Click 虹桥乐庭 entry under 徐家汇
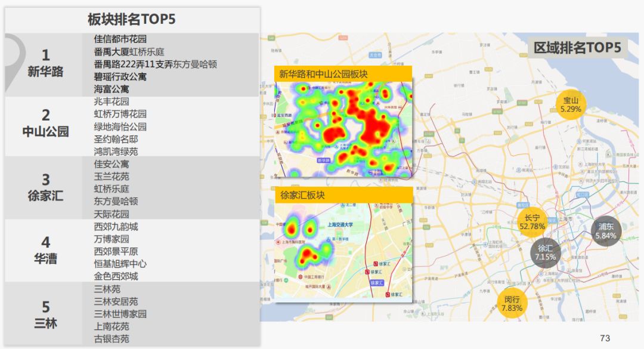The height and width of the screenshot is (349, 644). click(x=112, y=189)
